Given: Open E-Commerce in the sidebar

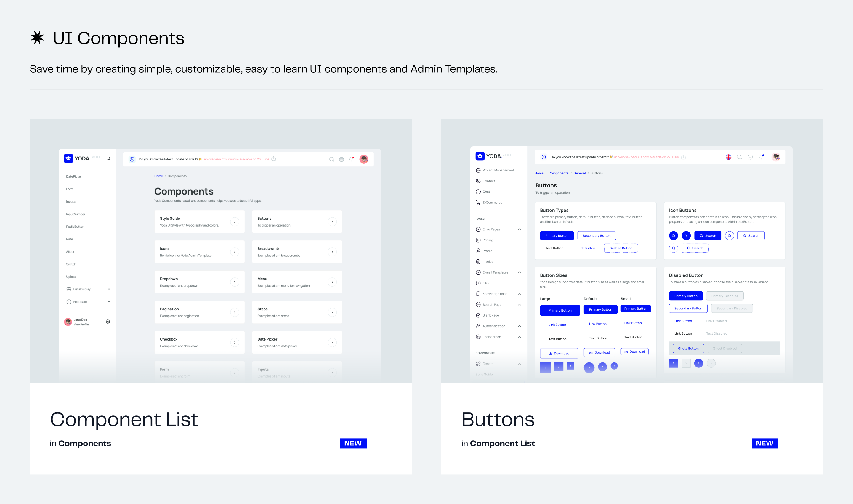Looking at the screenshot, I should click(489, 203).
